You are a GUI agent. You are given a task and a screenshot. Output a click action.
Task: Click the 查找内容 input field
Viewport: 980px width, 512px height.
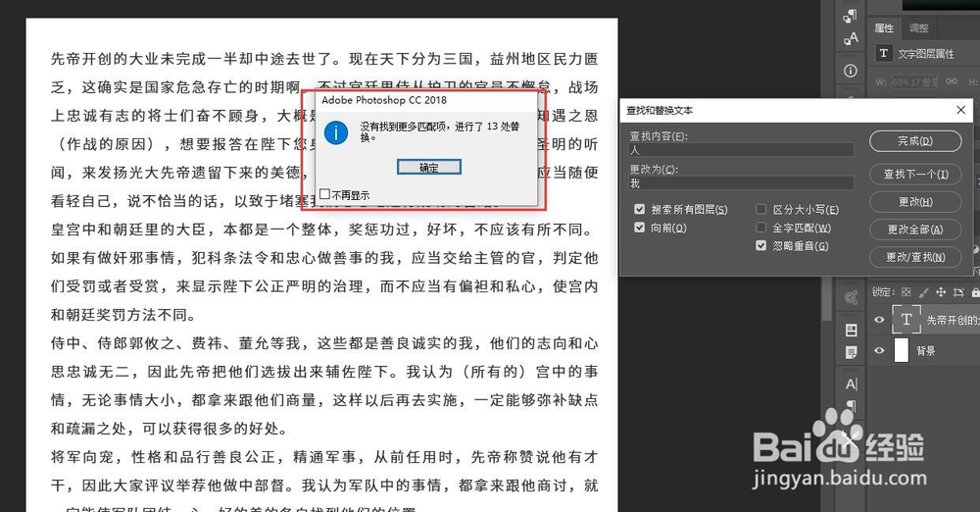tap(741, 150)
